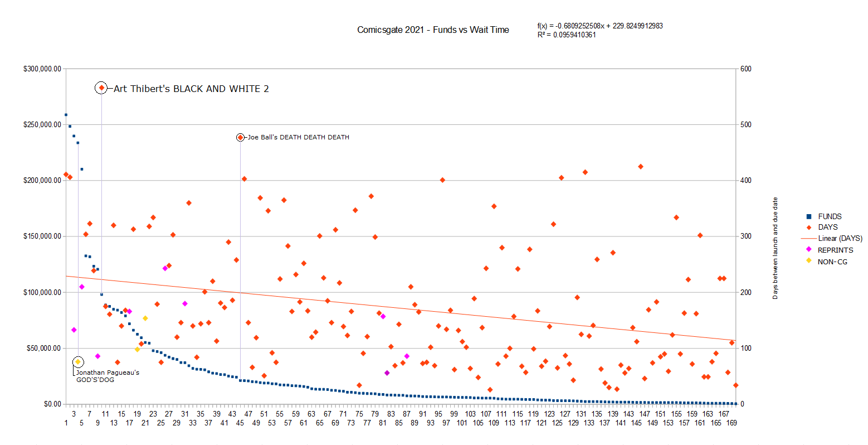Click x-axis label 101

[x=462, y=423]
